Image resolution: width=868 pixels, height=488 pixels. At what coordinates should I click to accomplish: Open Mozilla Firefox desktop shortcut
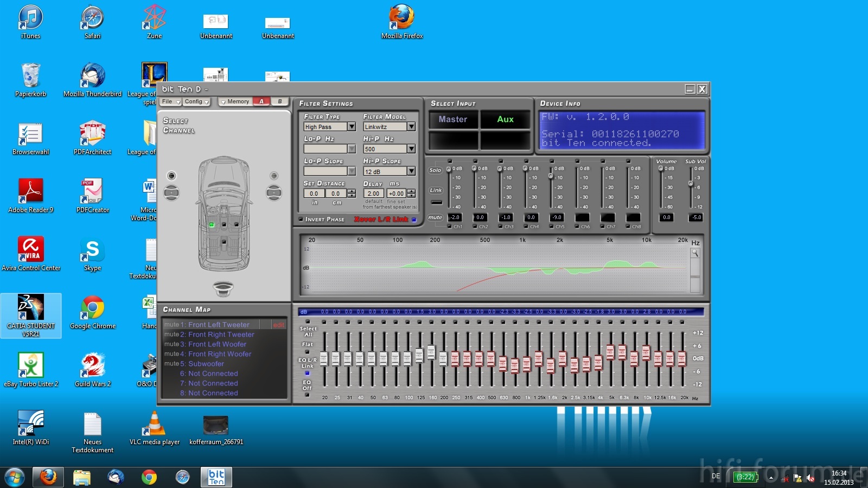402,22
